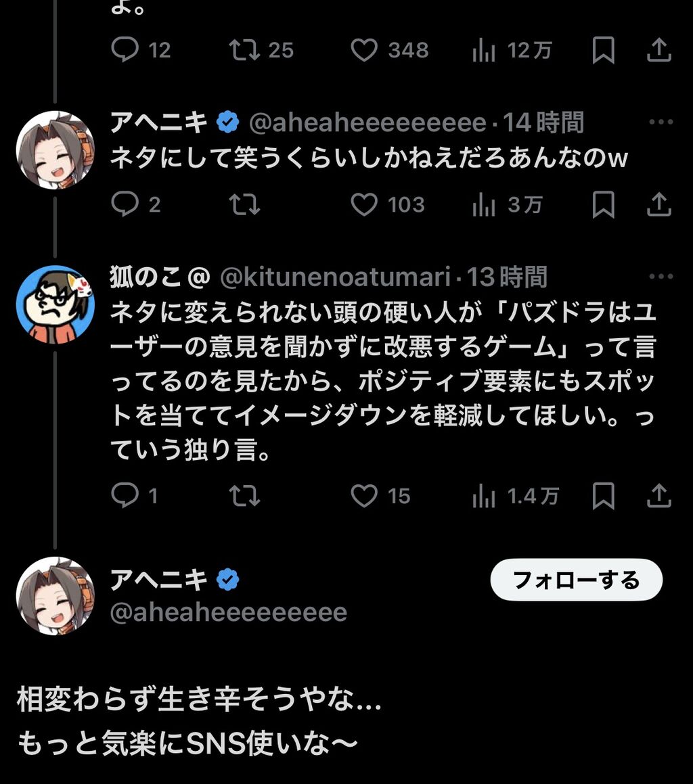
Task: Bookmark 狐のこ's tweet
Action: tap(603, 497)
